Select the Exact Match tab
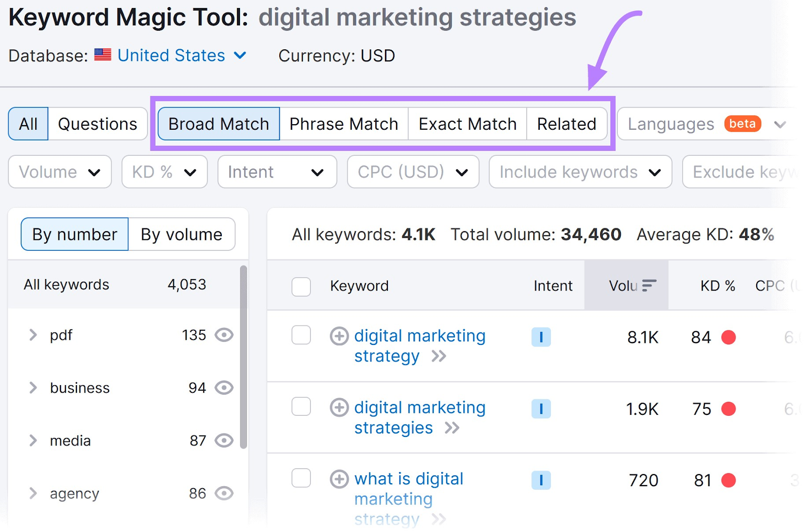Image resolution: width=805 pixels, height=532 pixels. pos(467,123)
